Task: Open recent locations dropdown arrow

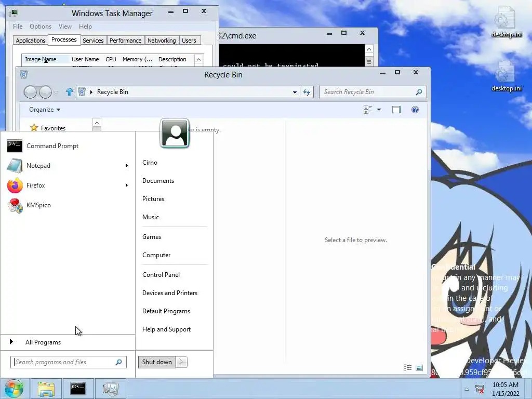Action: [x=56, y=92]
